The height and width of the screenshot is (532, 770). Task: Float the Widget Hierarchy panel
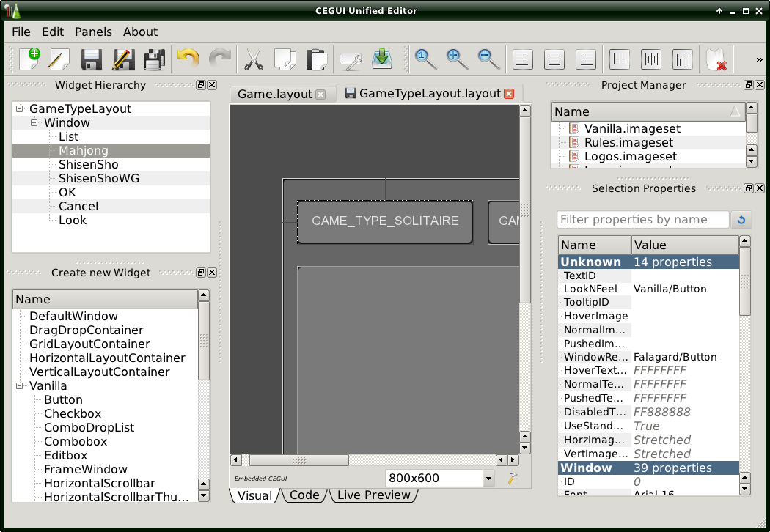point(201,85)
